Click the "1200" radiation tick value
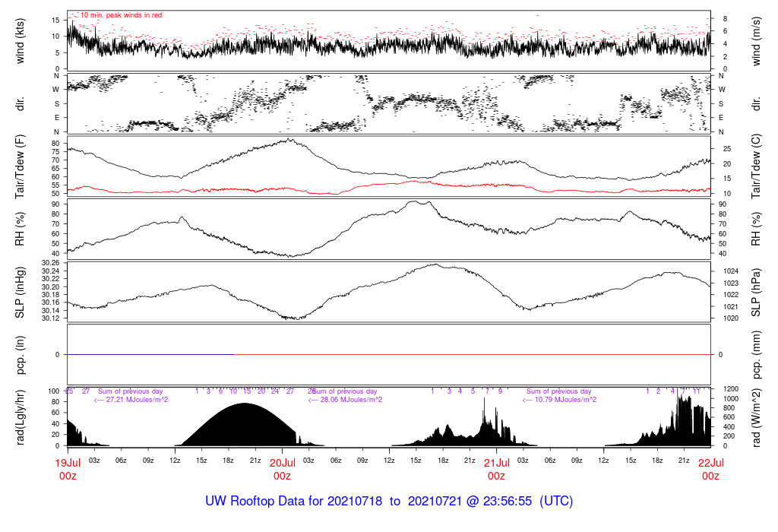The width and height of the screenshot is (778, 532). coord(731,389)
